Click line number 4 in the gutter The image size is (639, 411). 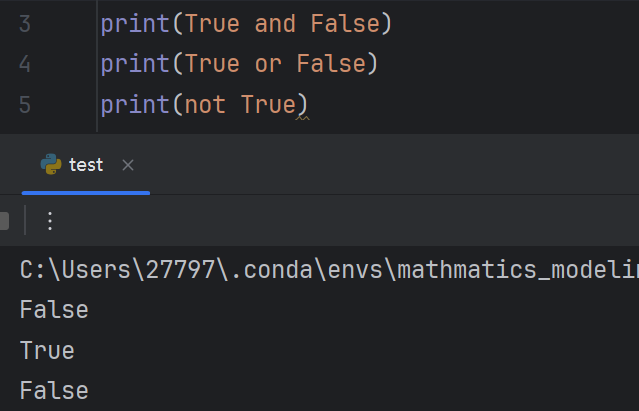point(25,64)
